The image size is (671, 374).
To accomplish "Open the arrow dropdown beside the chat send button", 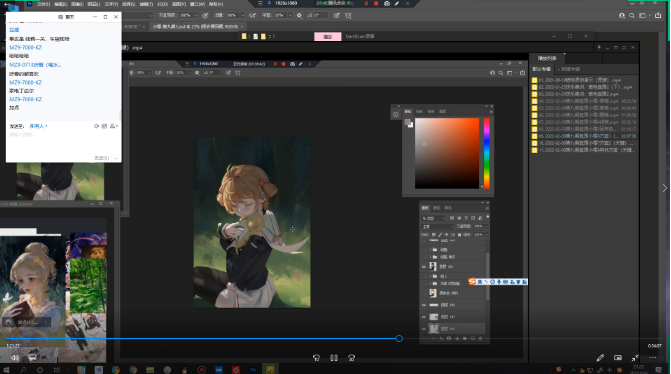I will point(116,158).
